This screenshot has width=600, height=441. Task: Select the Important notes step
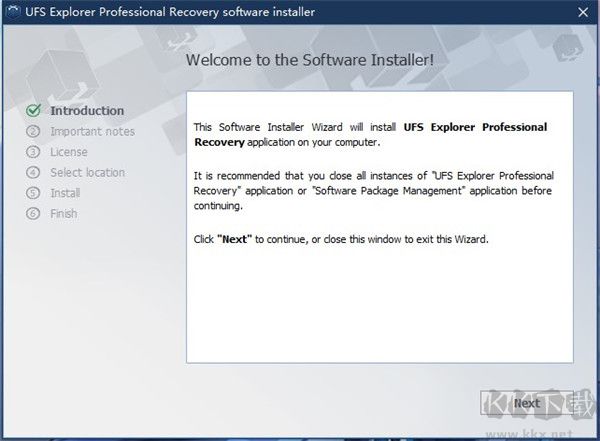(93, 131)
